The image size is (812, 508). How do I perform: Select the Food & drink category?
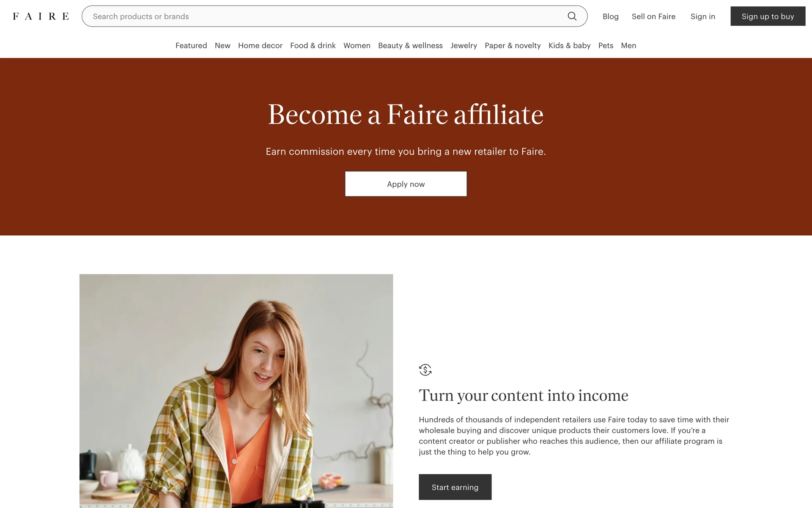tap(313, 45)
